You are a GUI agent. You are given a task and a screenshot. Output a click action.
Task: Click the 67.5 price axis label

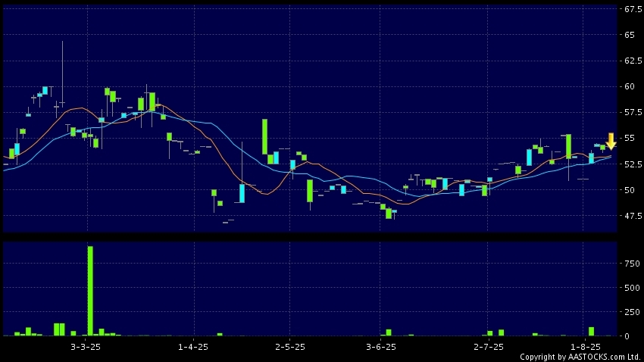click(x=633, y=9)
